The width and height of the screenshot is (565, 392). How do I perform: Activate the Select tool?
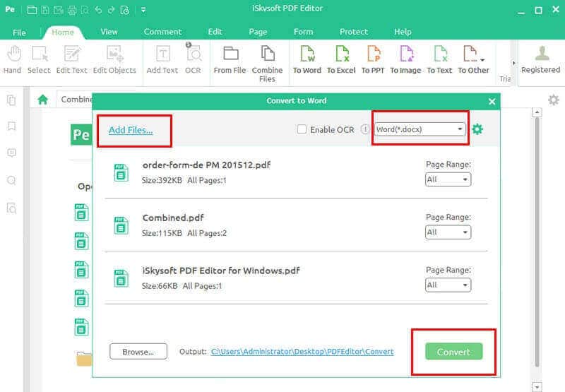(x=40, y=60)
